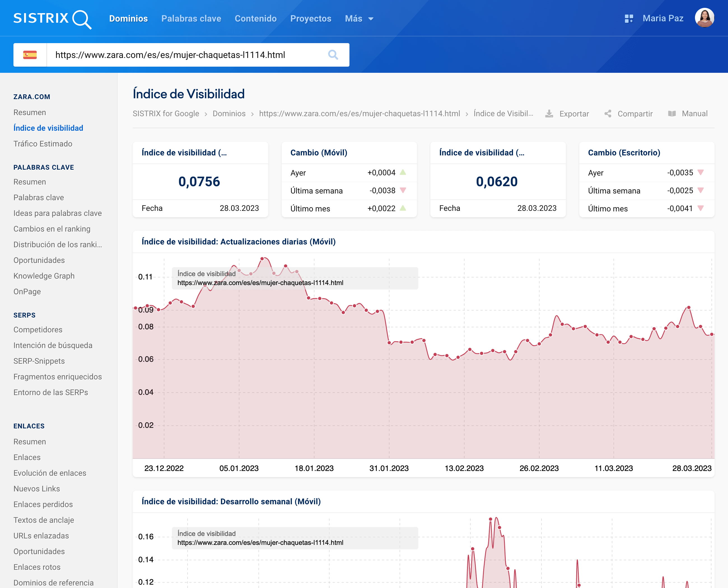Screen dimensions: 728x588
Task: Click SISTRIX for Google breadcrumb
Action: (x=166, y=114)
